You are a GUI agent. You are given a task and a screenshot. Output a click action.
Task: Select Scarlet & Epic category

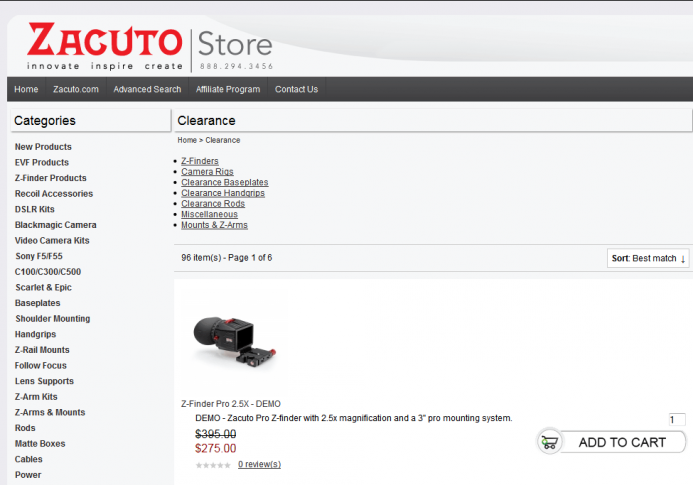(x=43, y=287)
